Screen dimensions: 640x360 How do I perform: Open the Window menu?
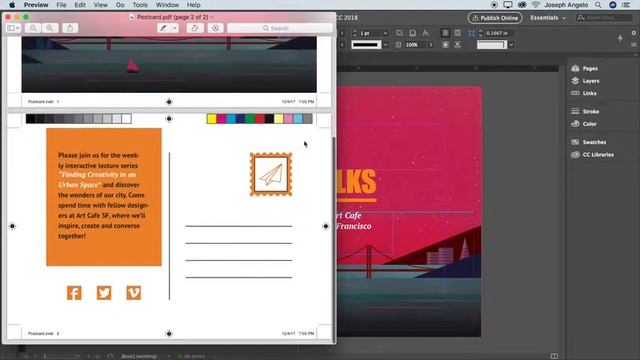tap(167, 5)
